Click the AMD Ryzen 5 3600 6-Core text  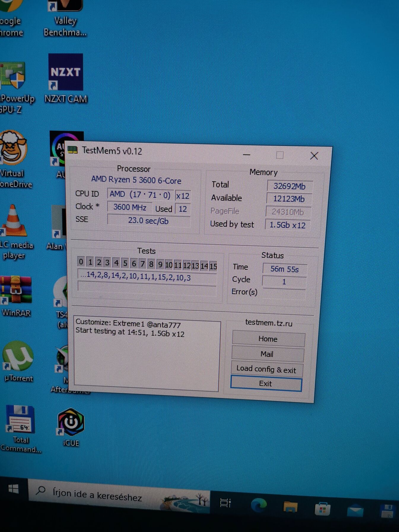point(136,180)
